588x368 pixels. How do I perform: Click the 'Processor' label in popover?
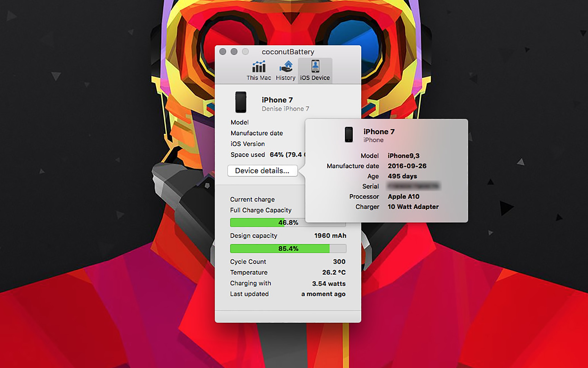[364, 197]
